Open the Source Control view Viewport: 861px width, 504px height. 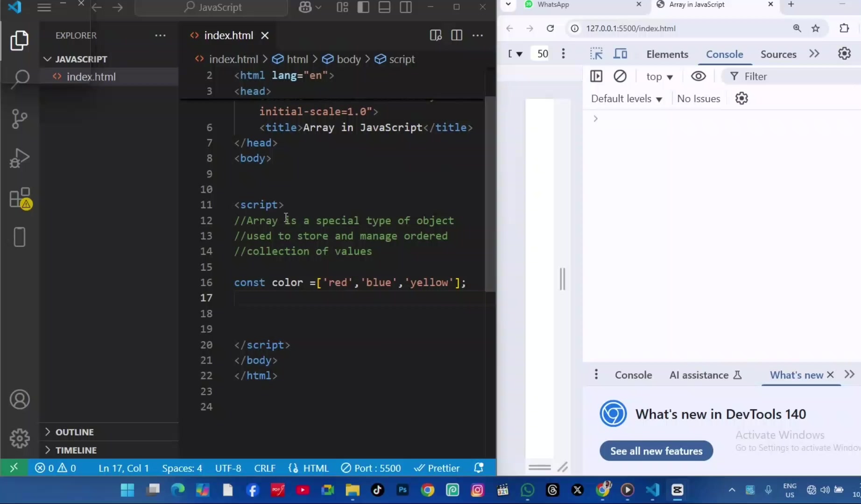coord(20,119)
